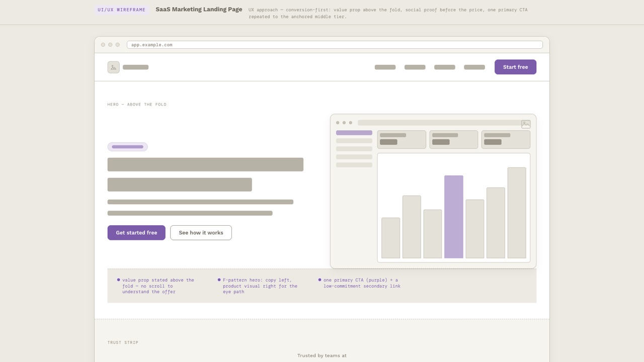Select the first navbar placeholder link
The image size is (644, 362).
tap(385, 67)
